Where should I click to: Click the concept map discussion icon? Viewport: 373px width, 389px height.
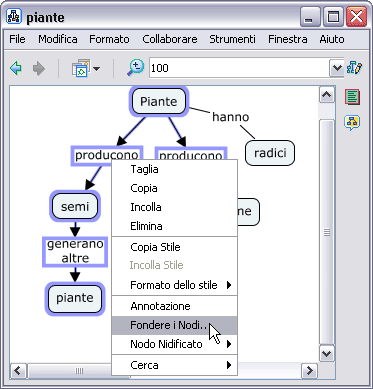click(352, 123)
